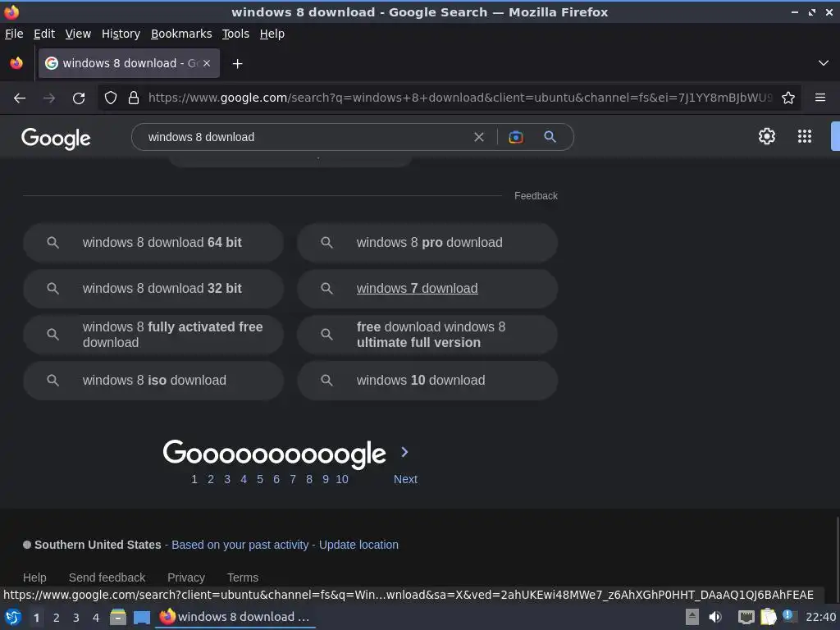View site security padlock info
Screen dimensions: 840x630
click(x=134, y=98)
